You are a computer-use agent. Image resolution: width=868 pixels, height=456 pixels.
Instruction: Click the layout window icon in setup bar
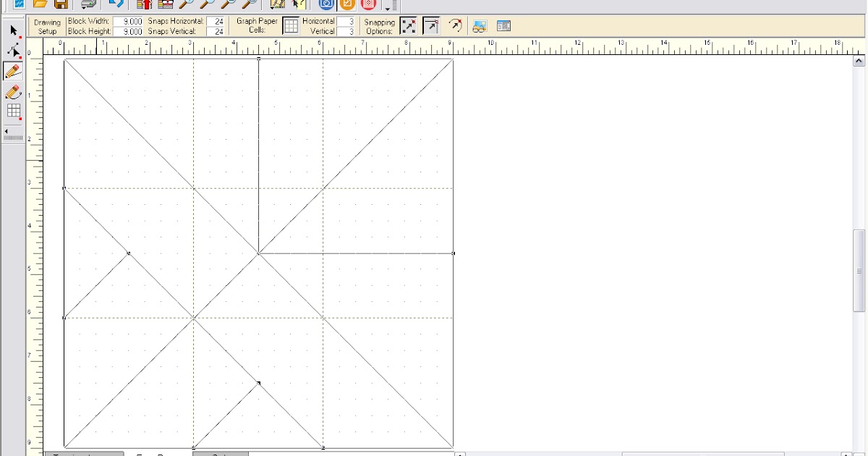click(504, 27)
